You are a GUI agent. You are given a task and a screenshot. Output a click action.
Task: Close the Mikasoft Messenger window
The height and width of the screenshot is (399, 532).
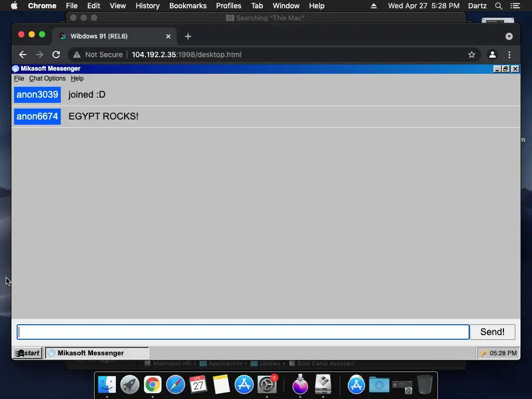(515, 69)
